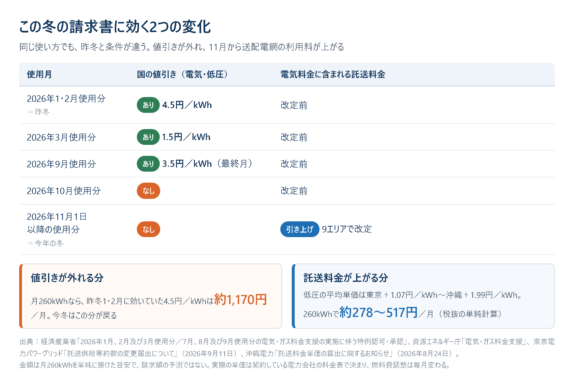Click the row label 2026年3月使用分
This screenshot has height=392, width=574.
61,137
